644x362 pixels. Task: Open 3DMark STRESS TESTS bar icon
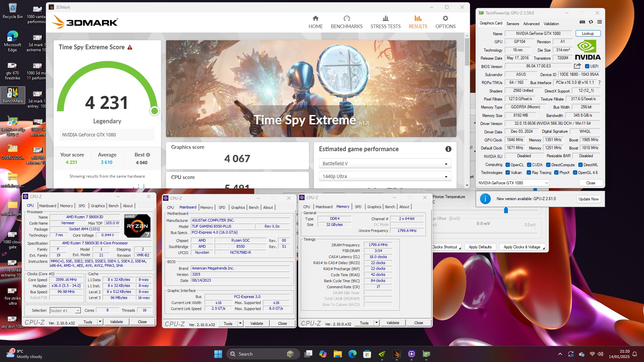[x=385, y=18]
